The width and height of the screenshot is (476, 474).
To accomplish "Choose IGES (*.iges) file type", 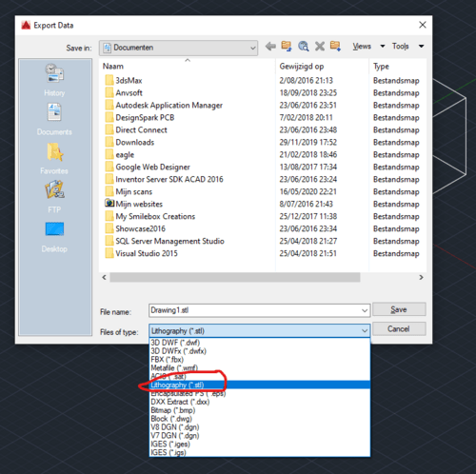I will [x=260, y=444].
